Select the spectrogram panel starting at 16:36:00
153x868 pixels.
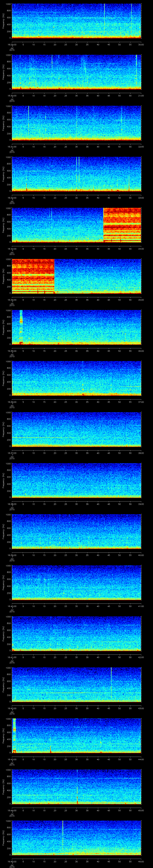tap(76, 378)
